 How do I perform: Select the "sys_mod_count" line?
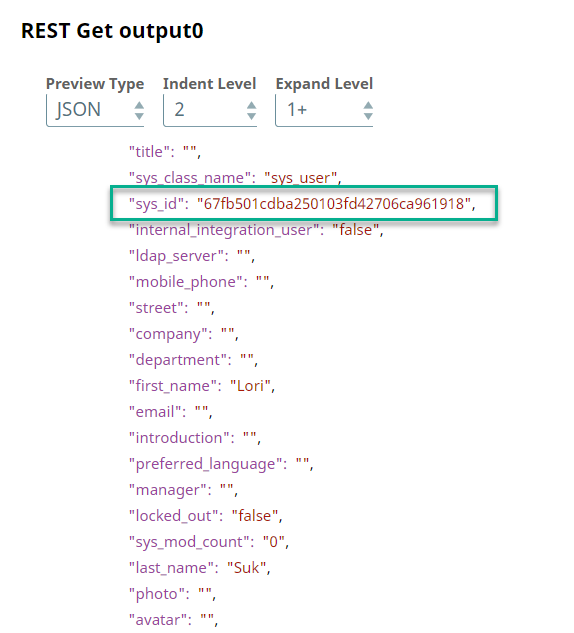pos(209,542)
